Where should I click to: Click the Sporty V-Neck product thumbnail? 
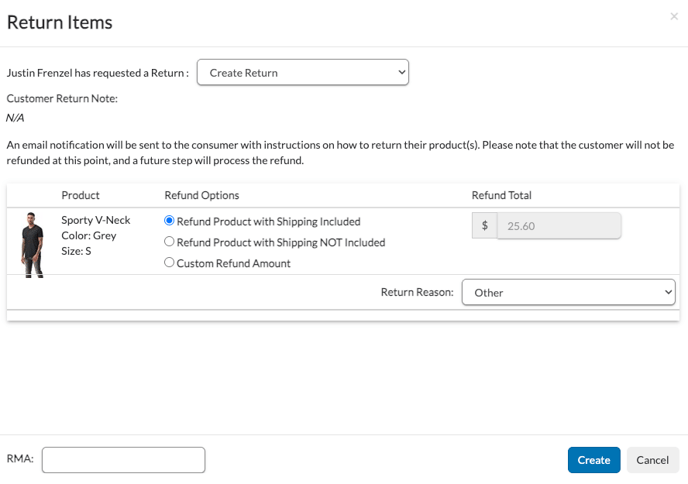pos(32,243)
